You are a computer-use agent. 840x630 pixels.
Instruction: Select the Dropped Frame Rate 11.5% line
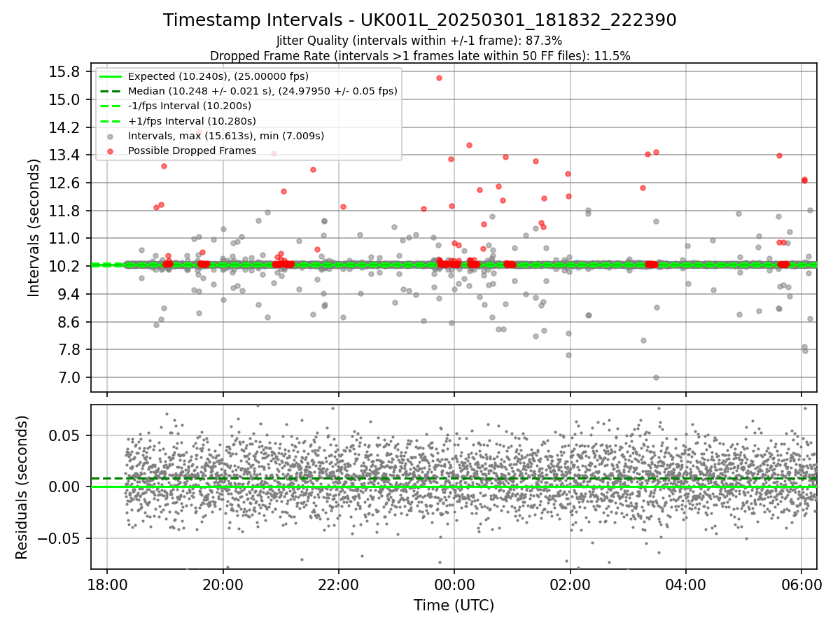pos(420,56)
